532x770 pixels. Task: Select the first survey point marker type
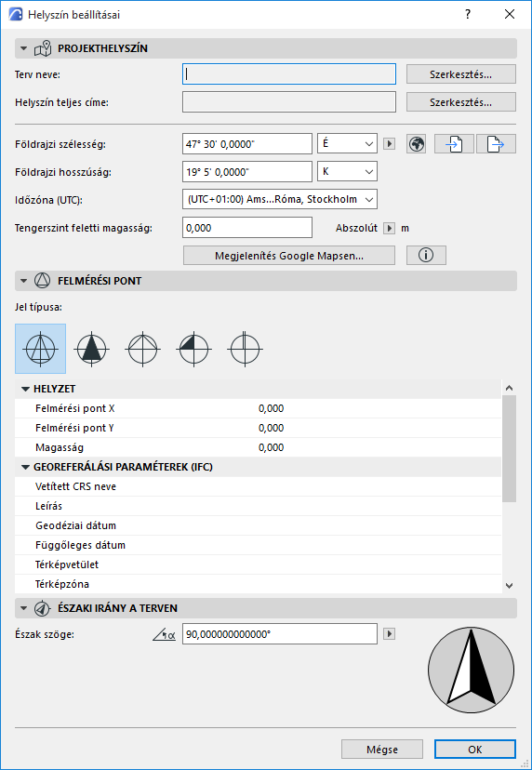point(41,349)
